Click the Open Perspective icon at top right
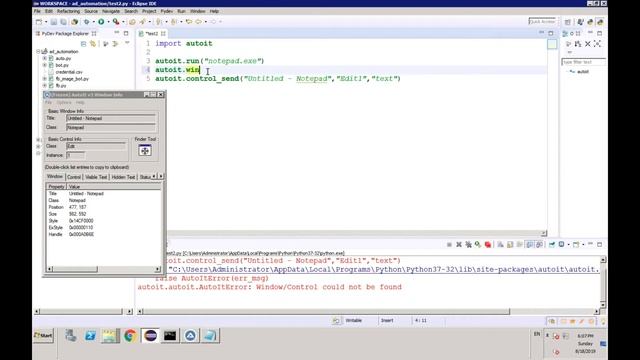 coord(568,22)
